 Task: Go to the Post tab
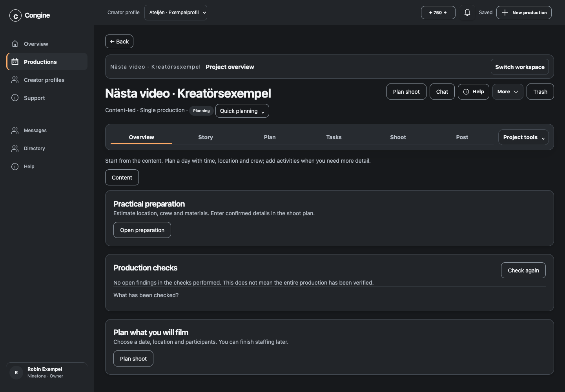(462, 137)
